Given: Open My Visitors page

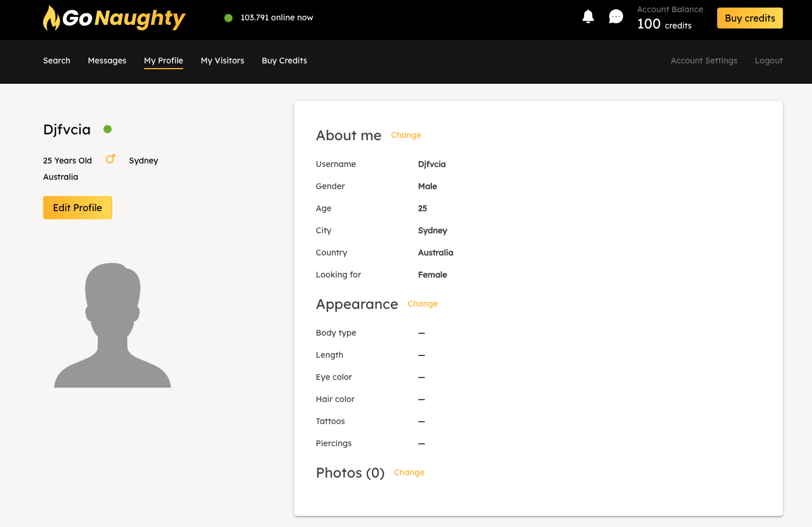Looking at the screenshot, I should tap(222, 60).
